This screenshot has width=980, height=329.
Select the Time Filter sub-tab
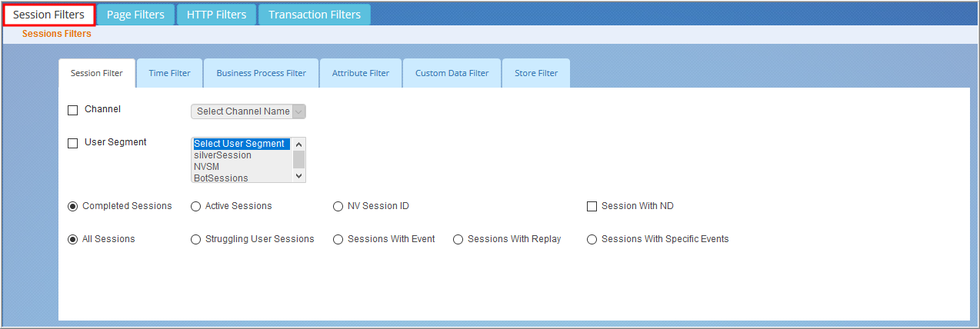pos(169,73)
